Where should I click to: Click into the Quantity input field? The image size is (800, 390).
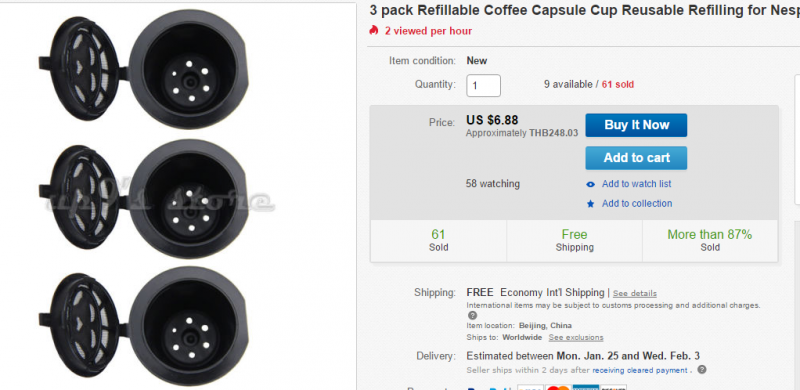pyautogui.click(x=483, y=85)
